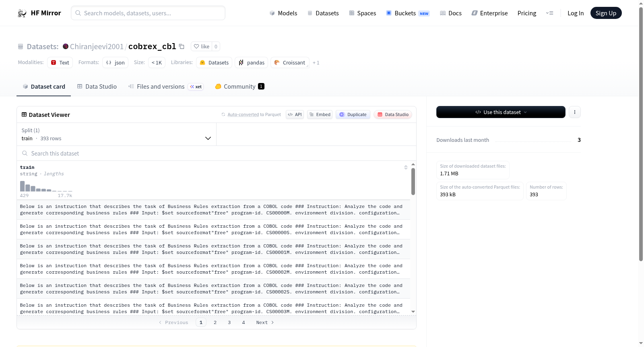Click the like count showing 0
Image resolution: width=644 pixels, height=347 pixels.
(x=216, y=46)
